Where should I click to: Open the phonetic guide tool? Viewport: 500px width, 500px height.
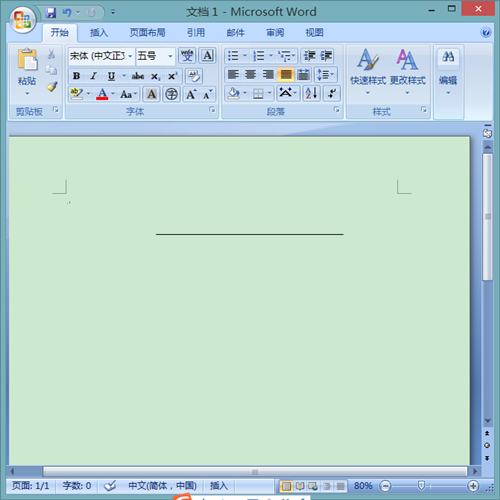(x=187, y=56)
